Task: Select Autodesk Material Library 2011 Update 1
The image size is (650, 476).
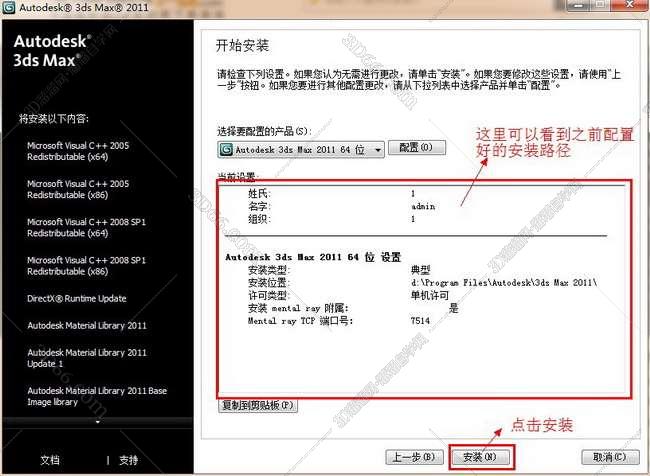Action: coord(87,358)
